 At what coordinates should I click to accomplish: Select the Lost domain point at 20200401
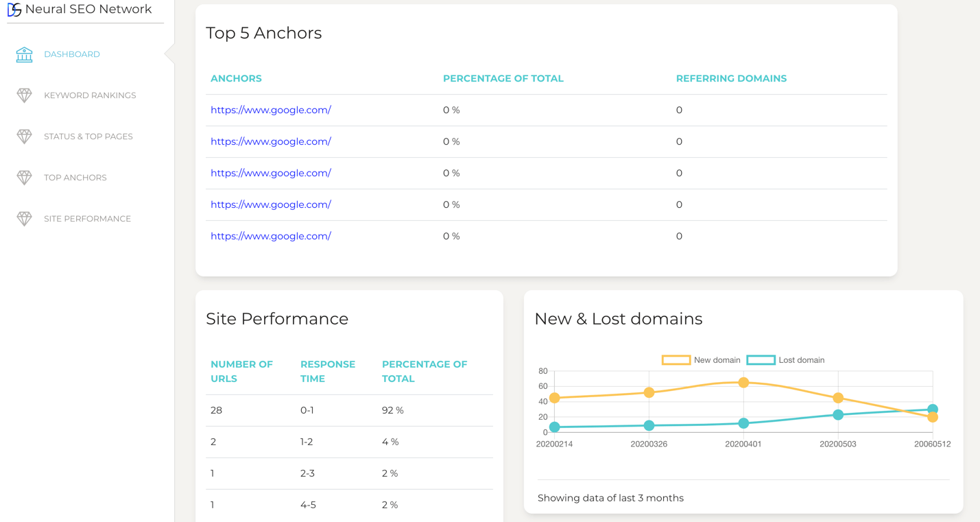point(743,423)
